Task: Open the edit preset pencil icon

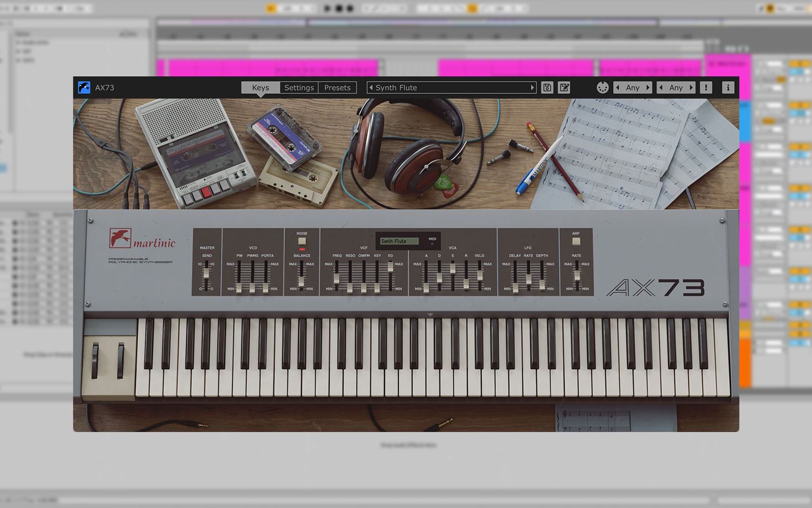Action: click(564, 87)
